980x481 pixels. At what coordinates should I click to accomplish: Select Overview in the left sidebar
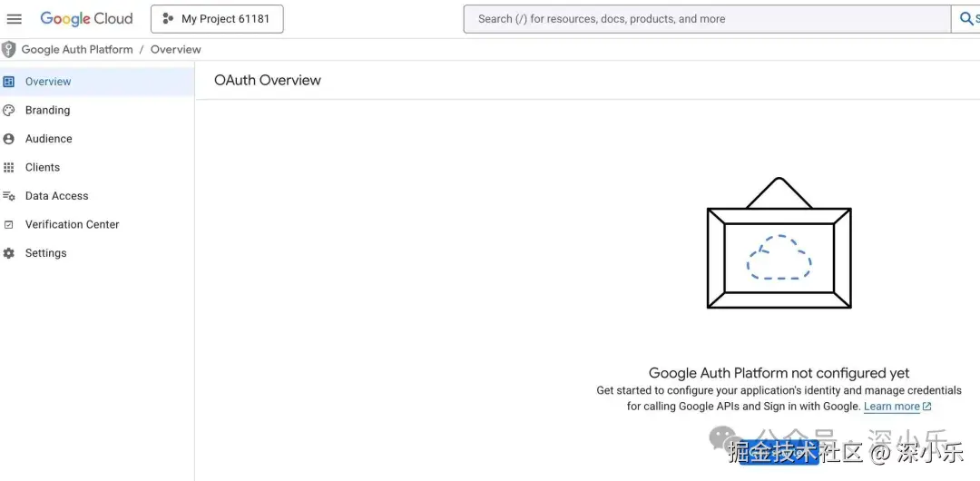click(48, 82)
